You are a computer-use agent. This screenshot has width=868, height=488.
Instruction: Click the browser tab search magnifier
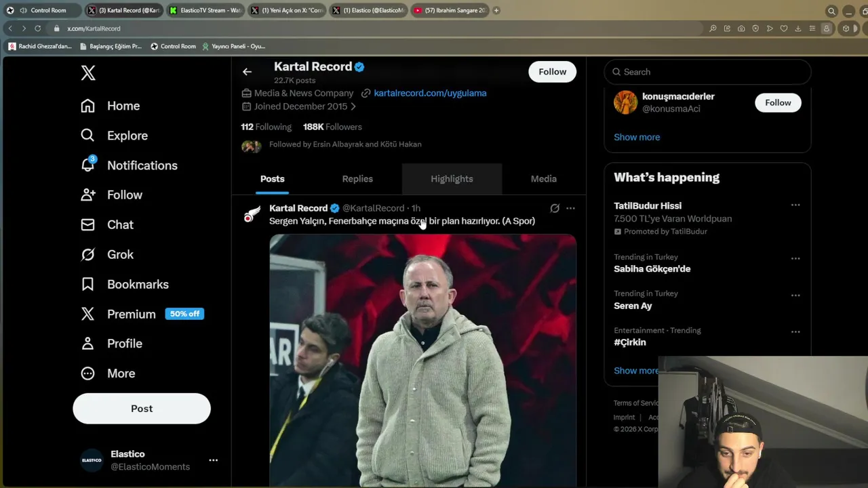831,11
